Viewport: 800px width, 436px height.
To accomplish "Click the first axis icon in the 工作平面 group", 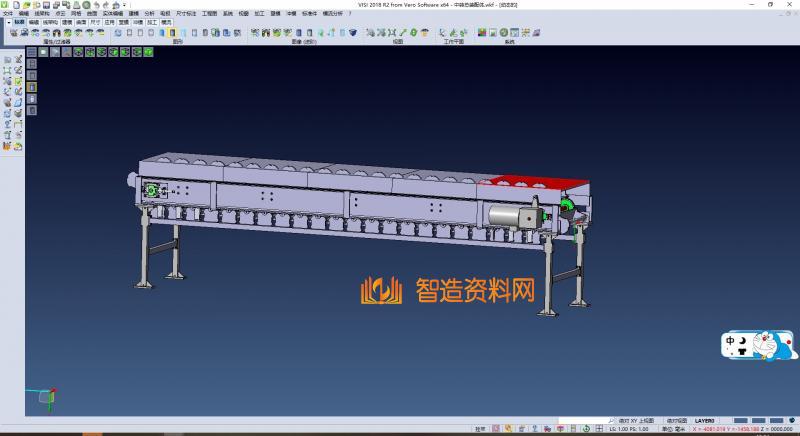I will pyautogui.click(x=442, y=33).
